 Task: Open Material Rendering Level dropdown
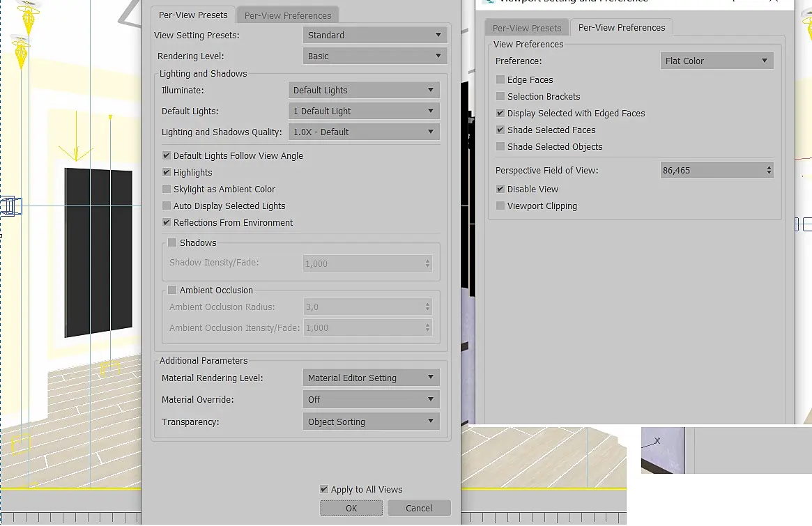click(x=371, y=378)
